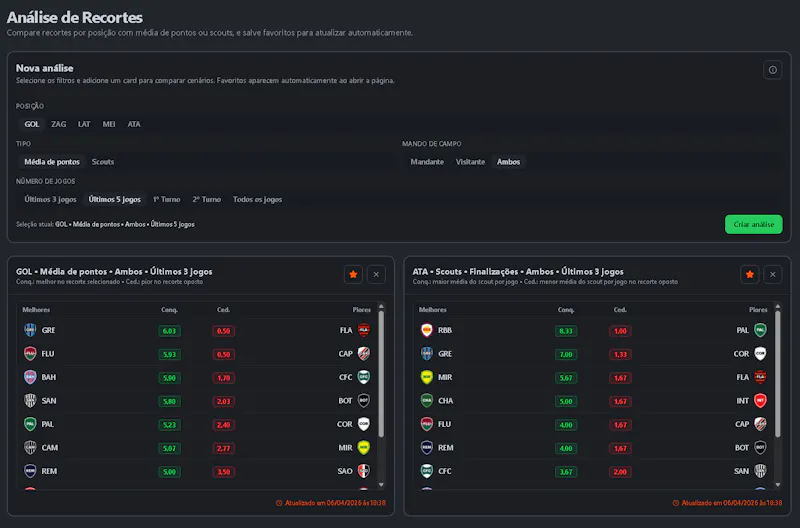
Task: Unfavorite the GOL Média de pontos card star
Action: coord(353,274)
